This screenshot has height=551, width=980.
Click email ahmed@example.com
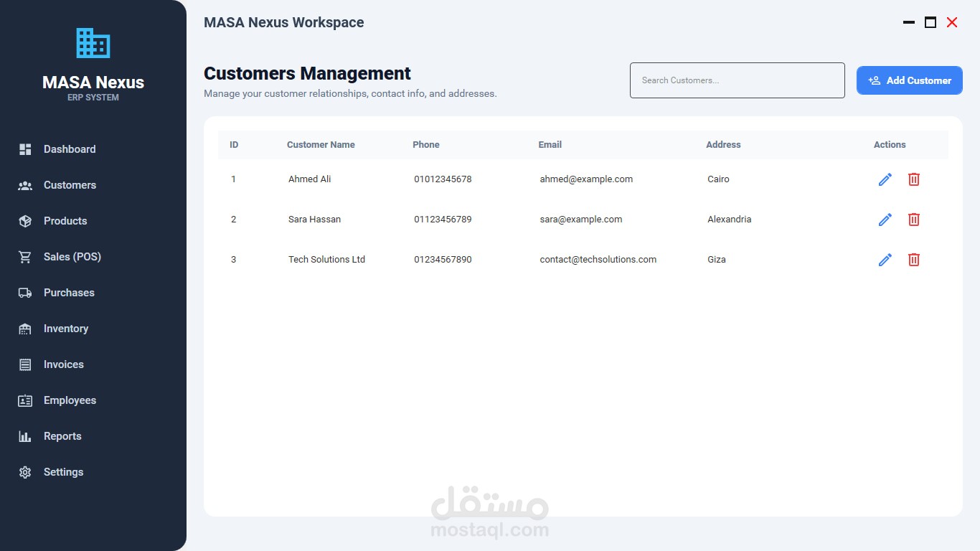tap(587, 179)
